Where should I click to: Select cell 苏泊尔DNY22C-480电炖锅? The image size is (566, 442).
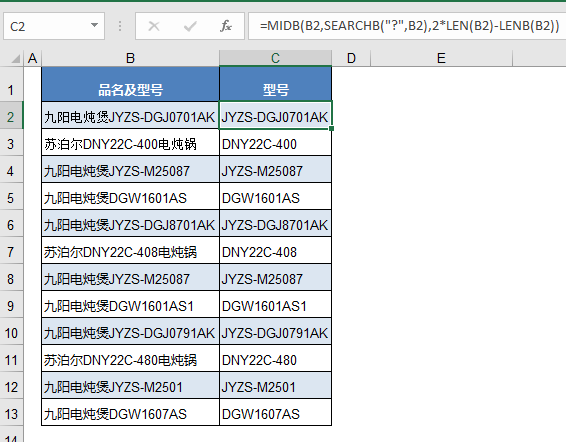pyautogui.click(x=130, y=358)
